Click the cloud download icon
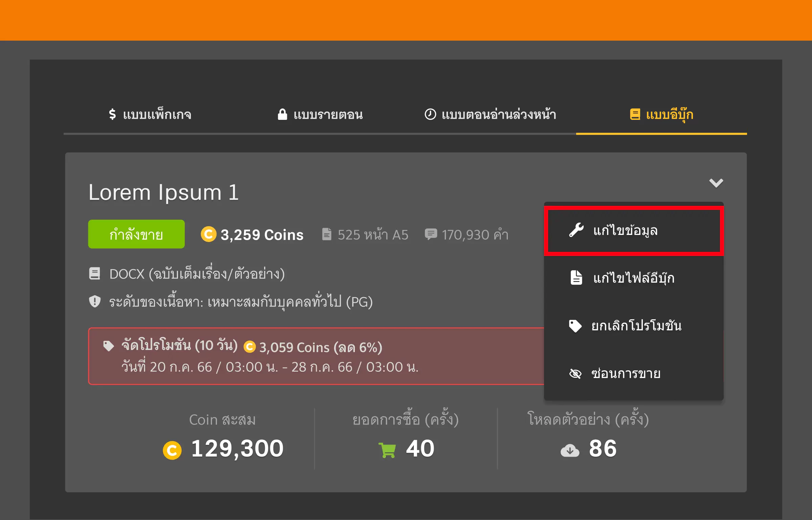This screenshot has width=812, height=520. [x=570, y=451]
